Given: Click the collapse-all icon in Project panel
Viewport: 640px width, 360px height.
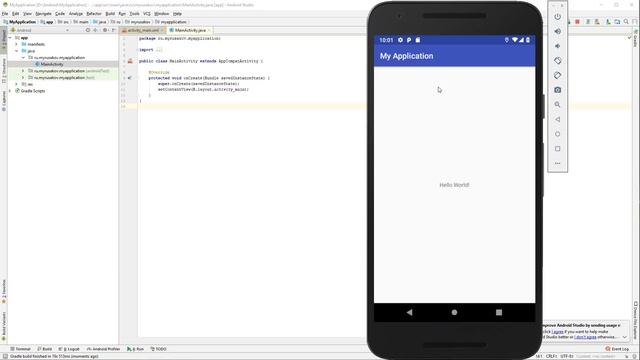Looking at the screenshot, I should point(96,30).
